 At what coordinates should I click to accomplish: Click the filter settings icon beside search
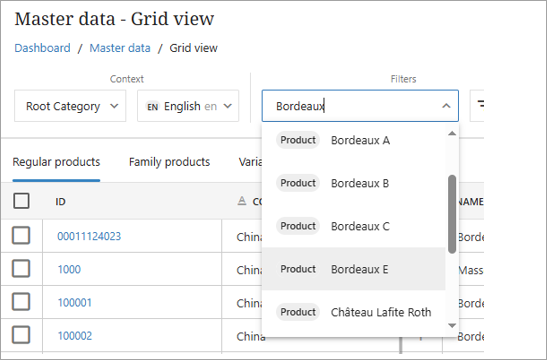[x=480, y=104]
